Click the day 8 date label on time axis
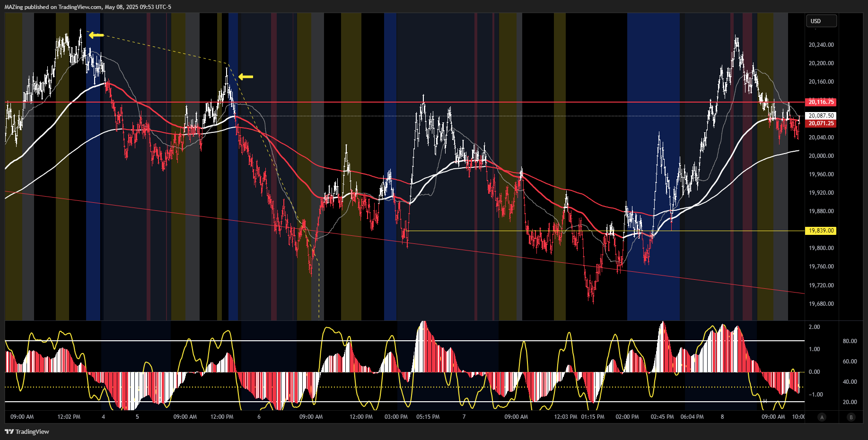868x440 pixels. tap(722, 417)
